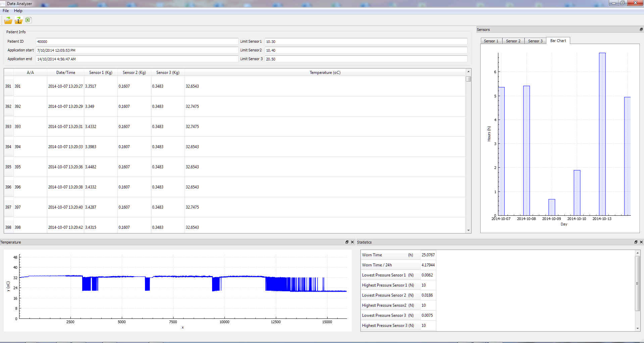Open the File menu

[x=6, y=11]
